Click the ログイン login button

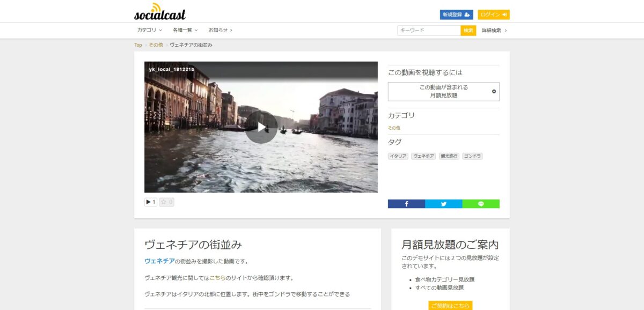493,14
